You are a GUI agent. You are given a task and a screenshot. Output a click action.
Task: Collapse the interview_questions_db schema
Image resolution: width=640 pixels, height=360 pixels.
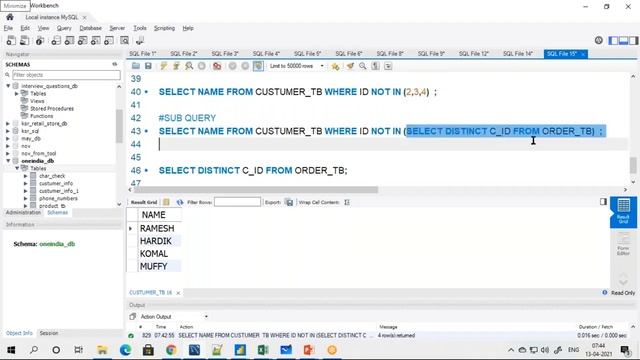pos(8,86)
